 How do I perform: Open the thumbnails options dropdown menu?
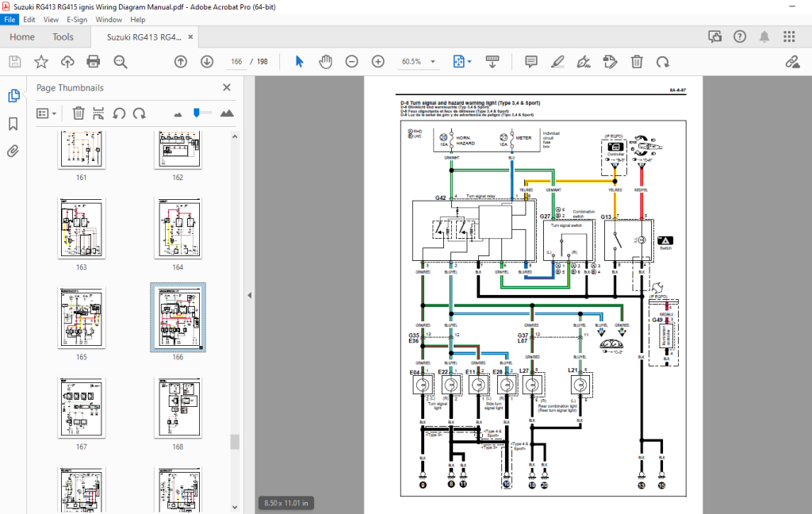coord(46,113)
